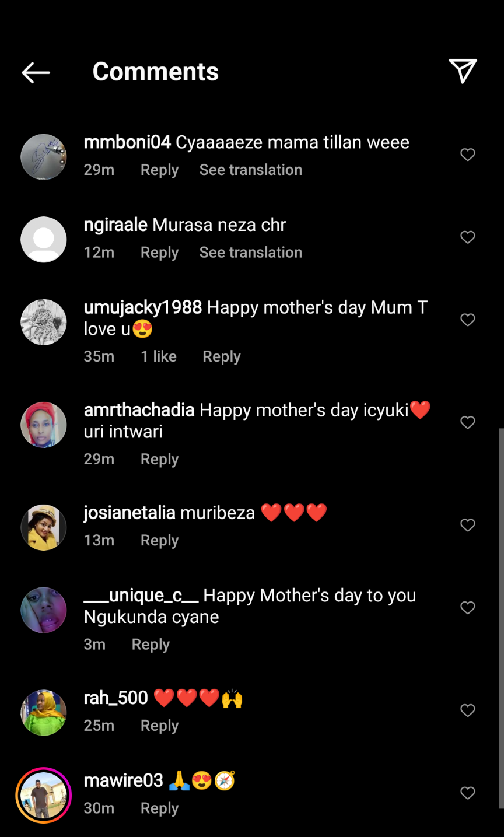Open rah_500 username profile

(116, 698)
